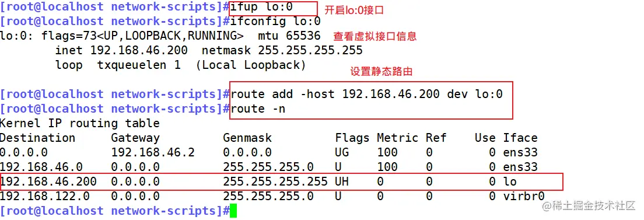Click the 'Use' column header
Image resolution: width=644 pixels, height=220 pixels.
(x=485, y=138)
